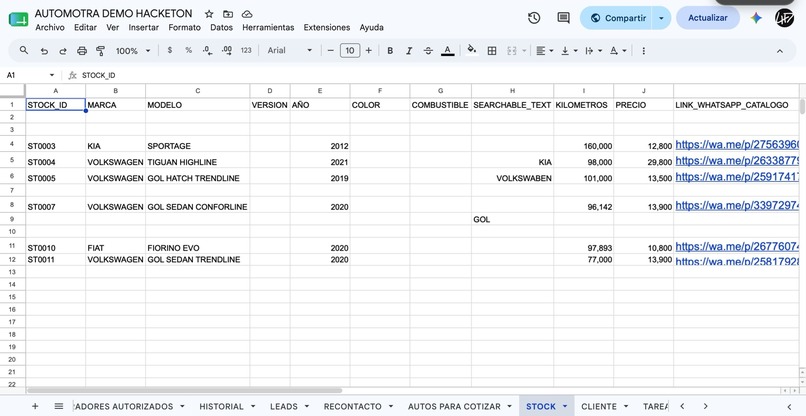The image size is (806, 416).
Task: Open text wrapping options
Action: pos(593,50)
